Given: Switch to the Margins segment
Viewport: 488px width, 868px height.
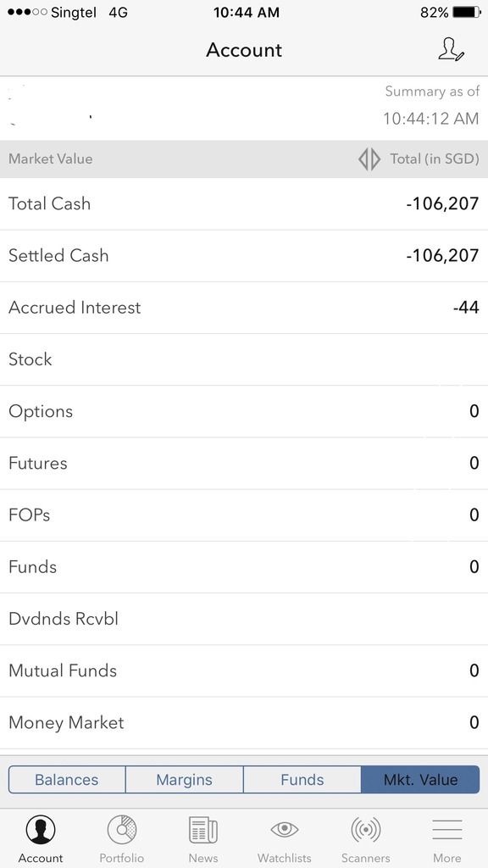Looking at the screenshot, I should pos(184,780).
